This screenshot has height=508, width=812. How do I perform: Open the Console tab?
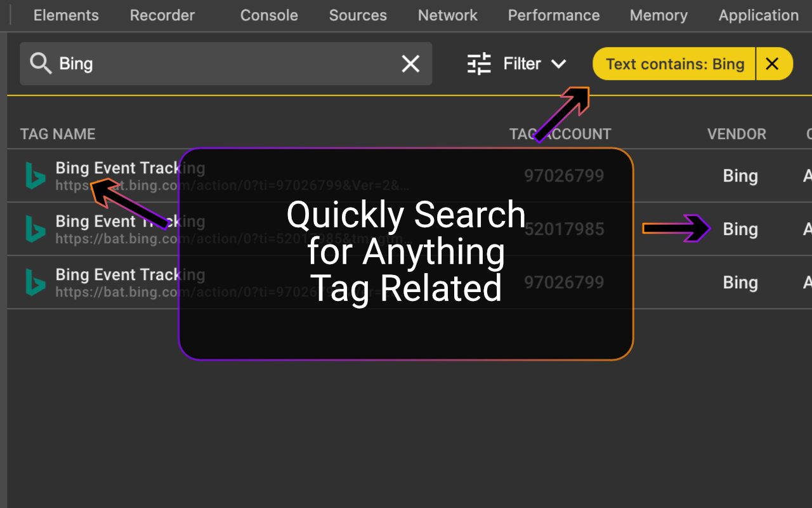point(269,15)
